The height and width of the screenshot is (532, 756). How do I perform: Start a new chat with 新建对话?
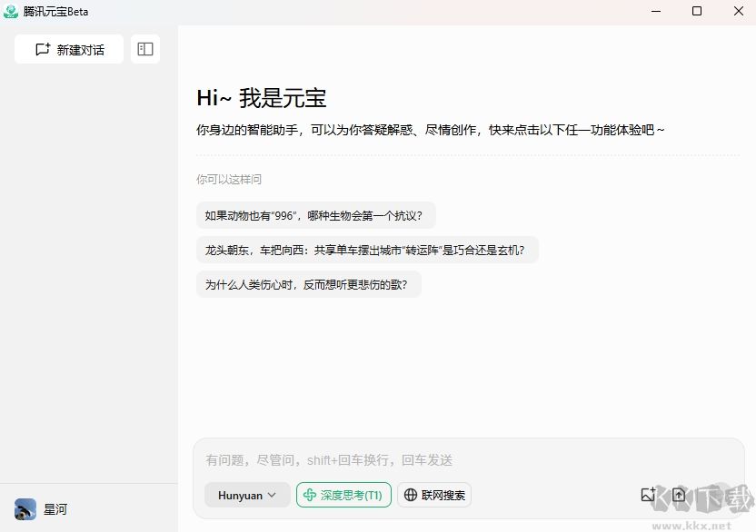69,49
